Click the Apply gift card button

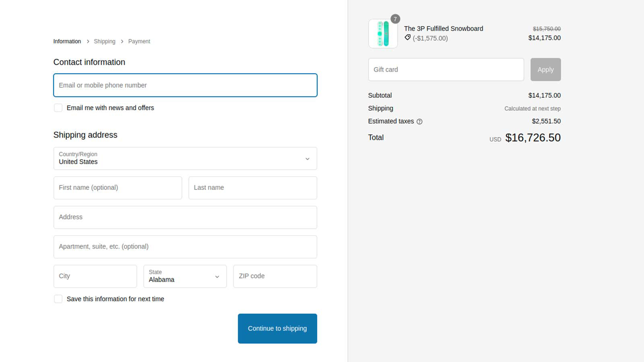pyautogui.click(x=545, y=70)
